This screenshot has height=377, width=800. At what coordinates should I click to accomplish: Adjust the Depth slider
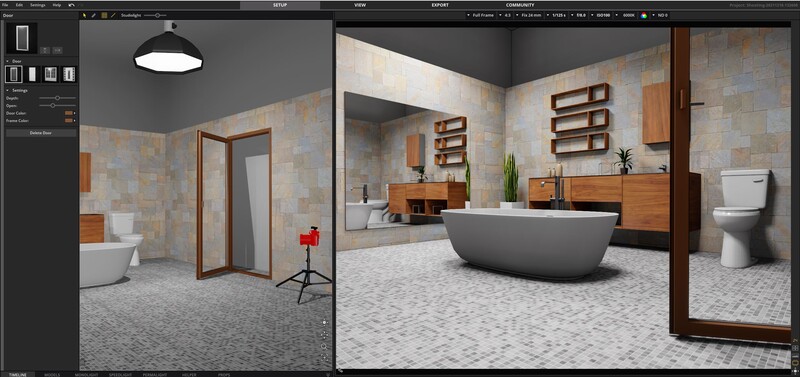[x=57, y=97]
